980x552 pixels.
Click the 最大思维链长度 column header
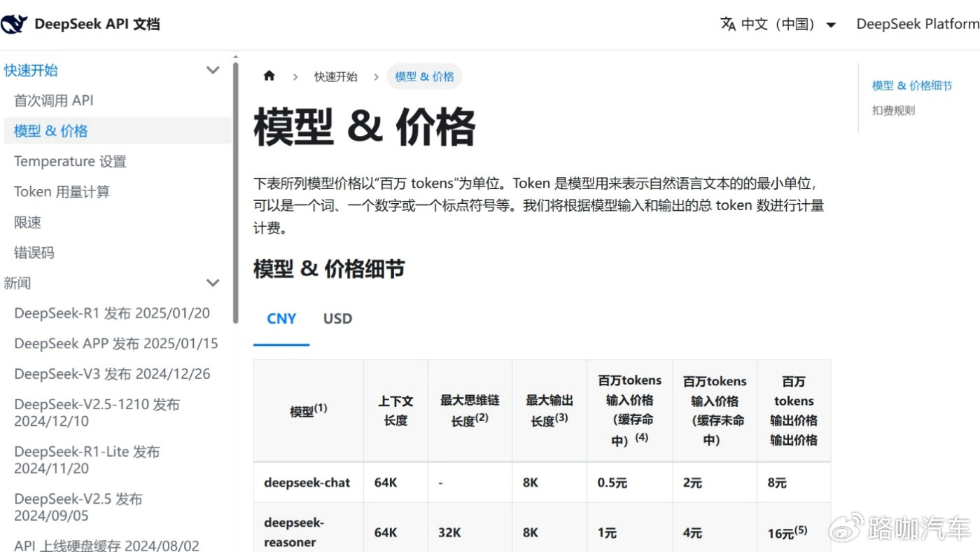tap(470, 410)
